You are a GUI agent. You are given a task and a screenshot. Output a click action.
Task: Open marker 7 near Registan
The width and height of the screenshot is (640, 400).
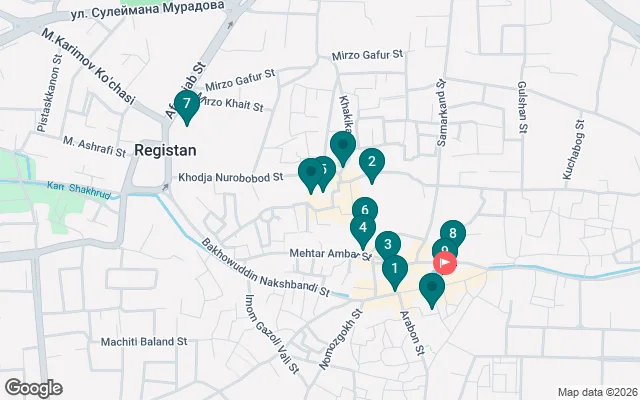pyautogui.click(x=185, y=105)
